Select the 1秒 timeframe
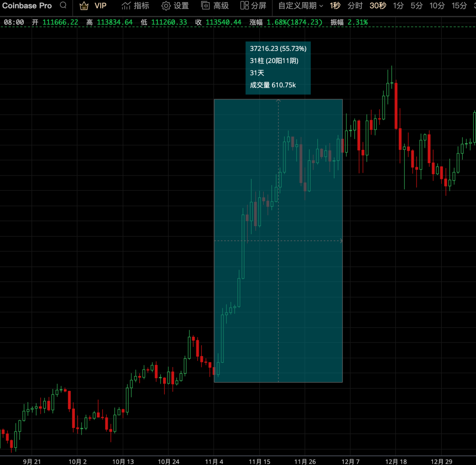 point(335,6)
